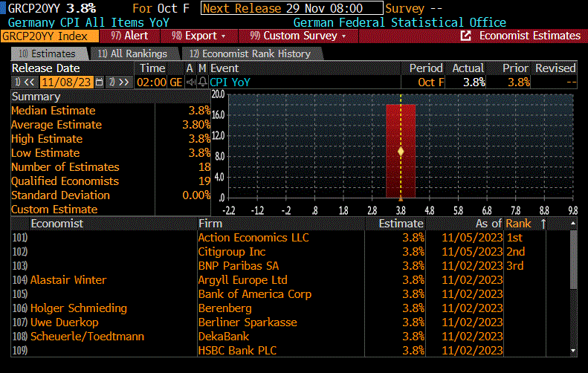Switch to the Estimates tab

(x=49, y=54)
